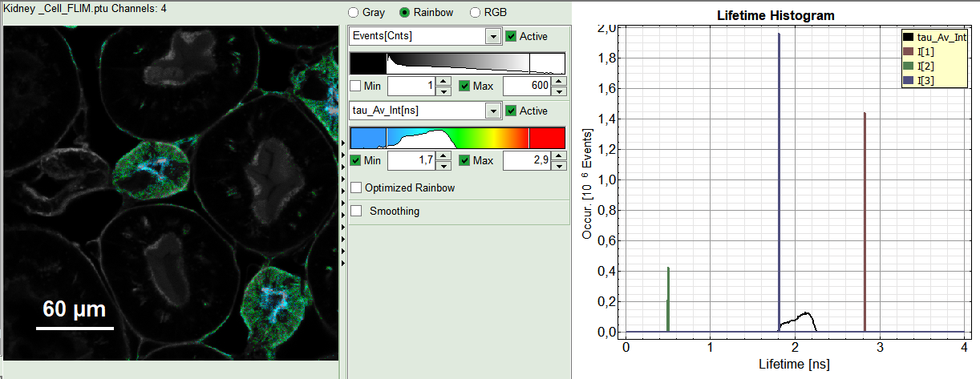Increase lifetime Max value with up arrow
This screenshot has width=980, height=379.
point(557,156)
